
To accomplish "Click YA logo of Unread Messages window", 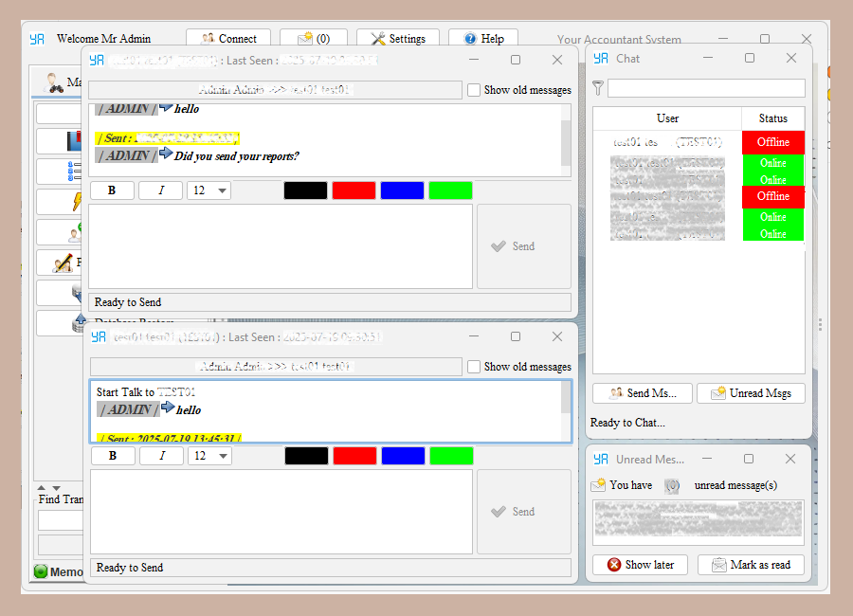I will [601, 460].
